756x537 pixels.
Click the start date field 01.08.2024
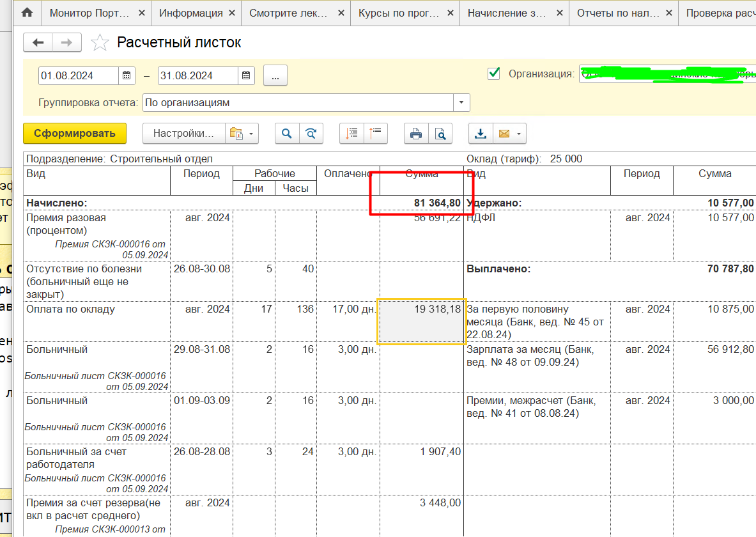click(x=79, y=75)
